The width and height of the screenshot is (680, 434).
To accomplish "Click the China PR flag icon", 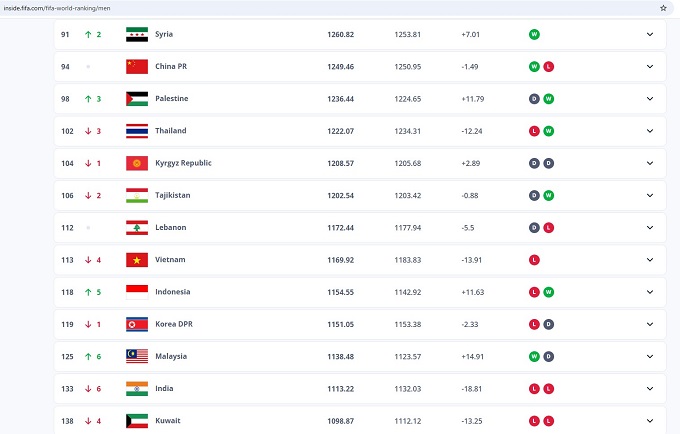I will (x=137, y=66).
